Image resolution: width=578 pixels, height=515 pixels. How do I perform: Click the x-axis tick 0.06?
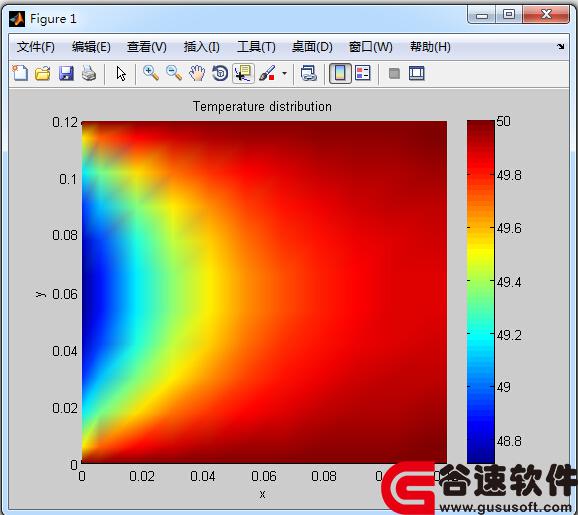pos(264,476)
